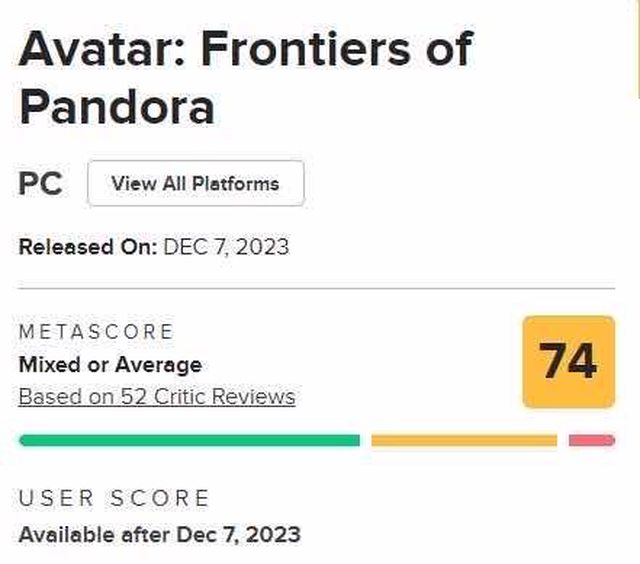
Task: Select the red negative reviews bar segment
Action: [x=591, y=440]
